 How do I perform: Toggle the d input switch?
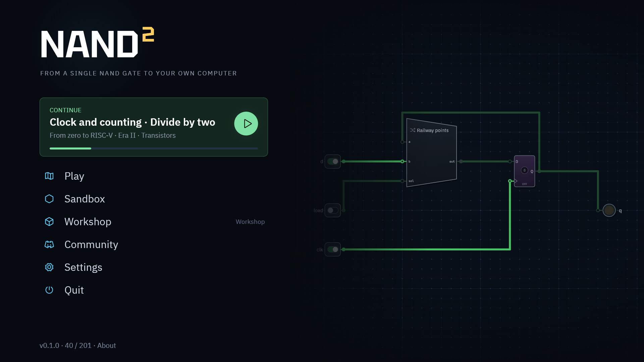pyautogui.click(x=333, y=162)
